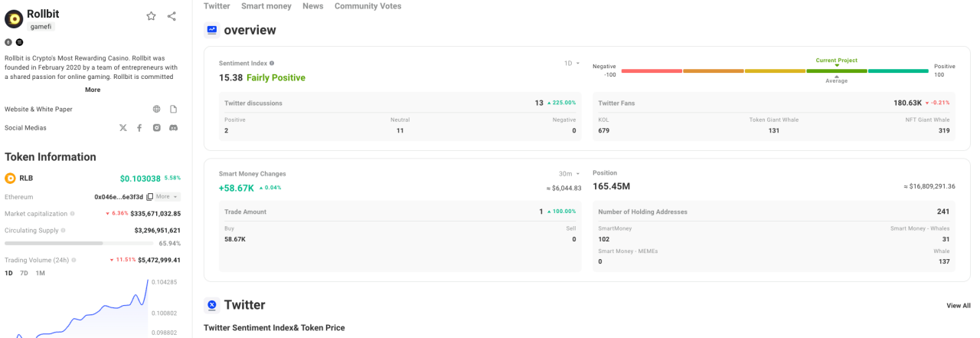Show info for Circulating Supply

(x=63, y=230)
